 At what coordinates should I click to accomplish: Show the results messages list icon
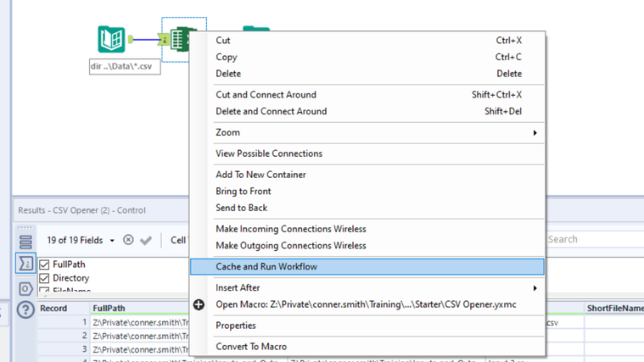[25, 242]
